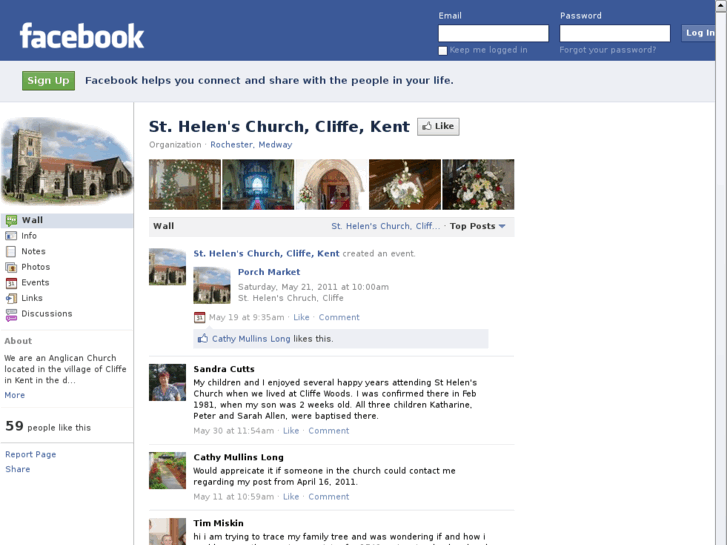Click the 59 people like this text
The height and width of the screenshot is (545, 727).
point(48,427)
